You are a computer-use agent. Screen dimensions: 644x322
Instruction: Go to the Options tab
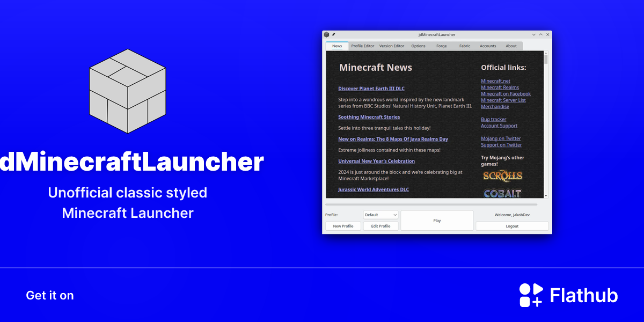[x=419, y=46]
